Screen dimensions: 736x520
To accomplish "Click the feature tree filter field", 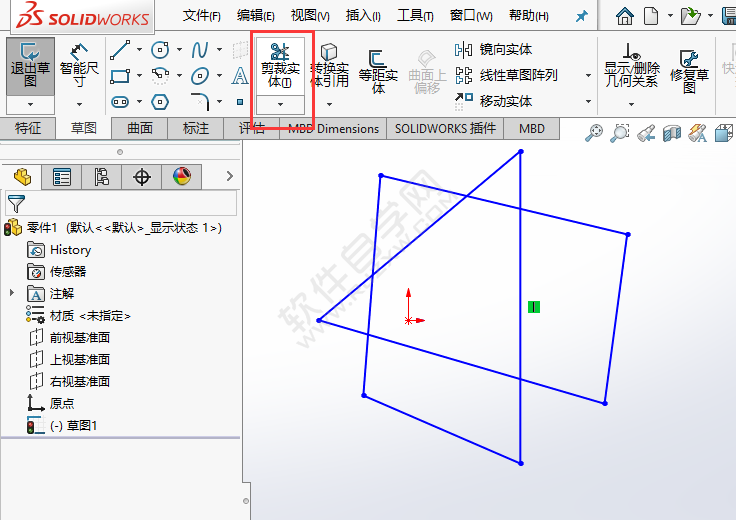I will 121,204.
